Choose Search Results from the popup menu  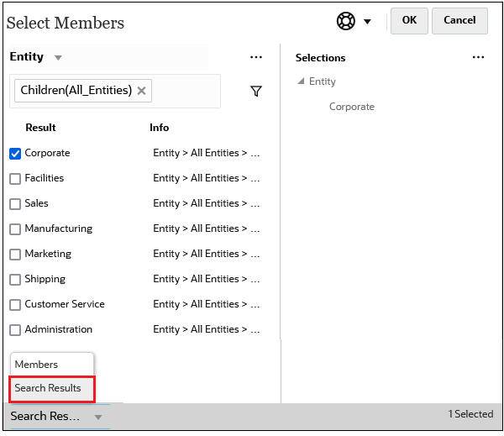pos(48,388)
